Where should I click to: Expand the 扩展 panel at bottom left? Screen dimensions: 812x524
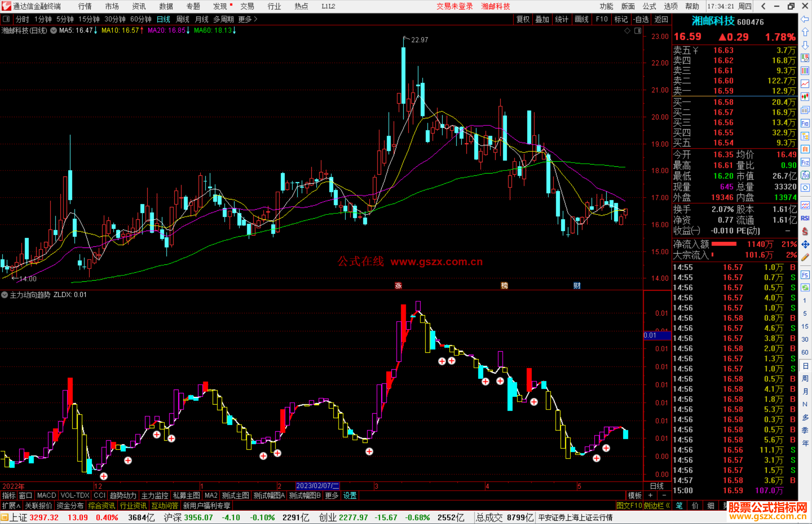click(11, 506)
